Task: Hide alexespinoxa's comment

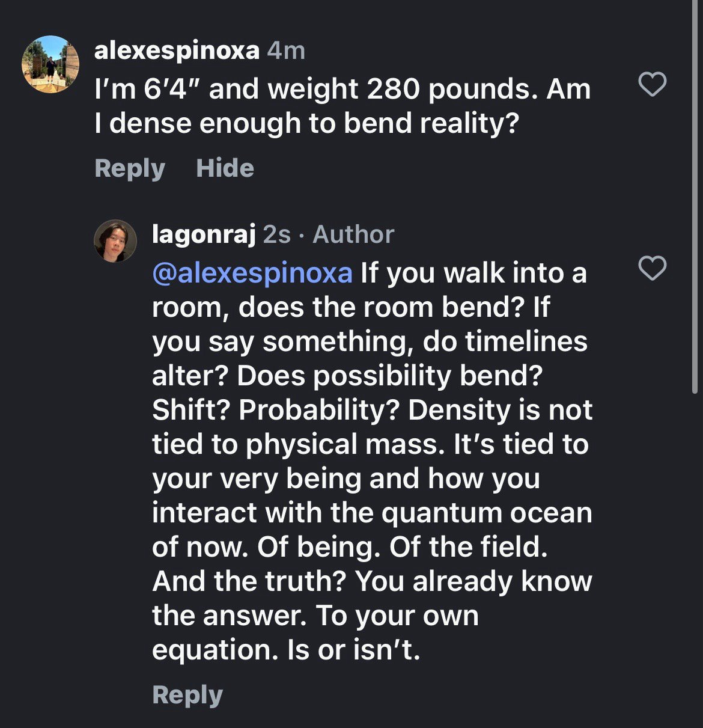Action: [225, 168]
